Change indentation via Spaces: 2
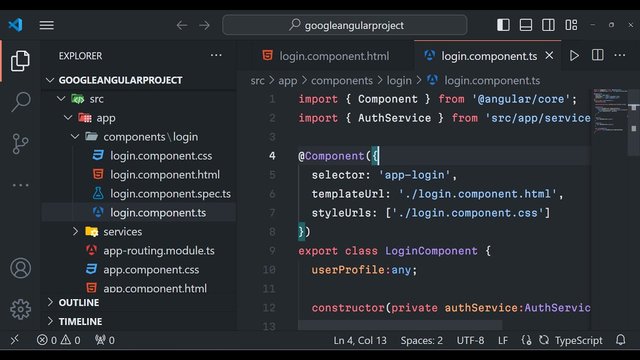 click(x=421, y=340)
